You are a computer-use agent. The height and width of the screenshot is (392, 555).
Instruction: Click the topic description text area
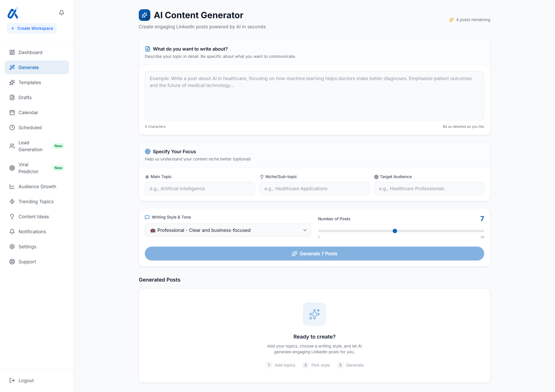[x=314, y=96]
